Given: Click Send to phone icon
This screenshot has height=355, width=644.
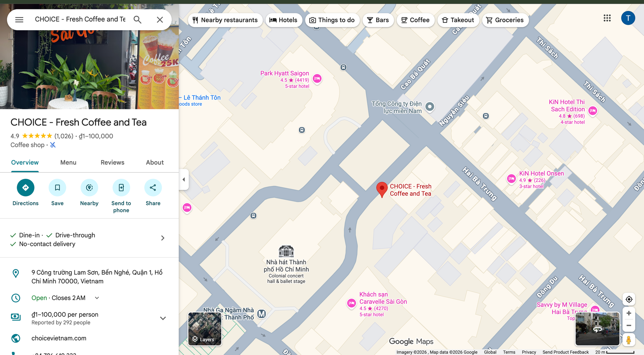Looking at the screenshot, I should tap(121, 187).
